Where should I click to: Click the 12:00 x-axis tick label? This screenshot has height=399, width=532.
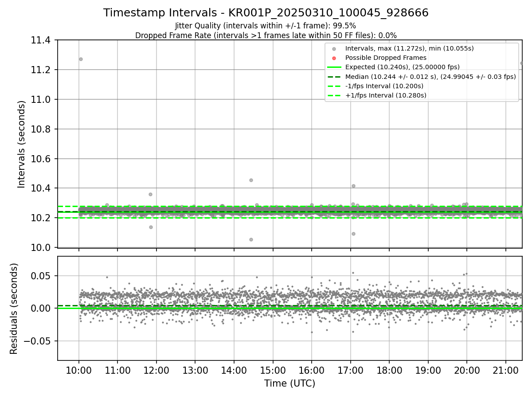[x=156, y=370]
